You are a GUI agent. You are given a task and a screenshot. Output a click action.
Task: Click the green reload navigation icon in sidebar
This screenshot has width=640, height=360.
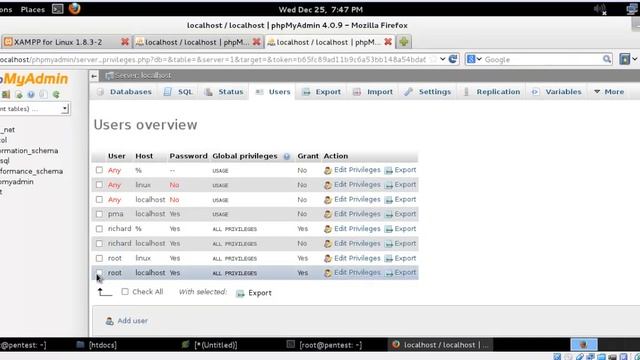coord(56,95)
